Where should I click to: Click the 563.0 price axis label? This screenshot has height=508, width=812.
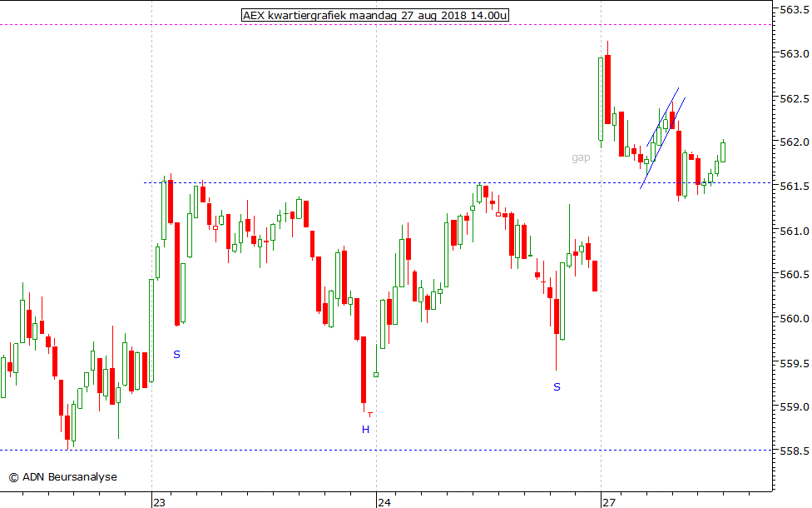794,53
